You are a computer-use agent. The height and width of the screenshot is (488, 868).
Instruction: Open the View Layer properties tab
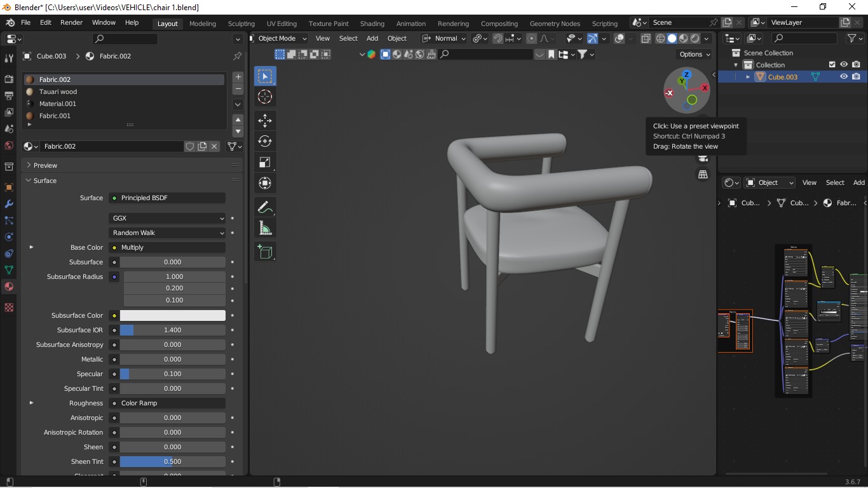(9, 112)
